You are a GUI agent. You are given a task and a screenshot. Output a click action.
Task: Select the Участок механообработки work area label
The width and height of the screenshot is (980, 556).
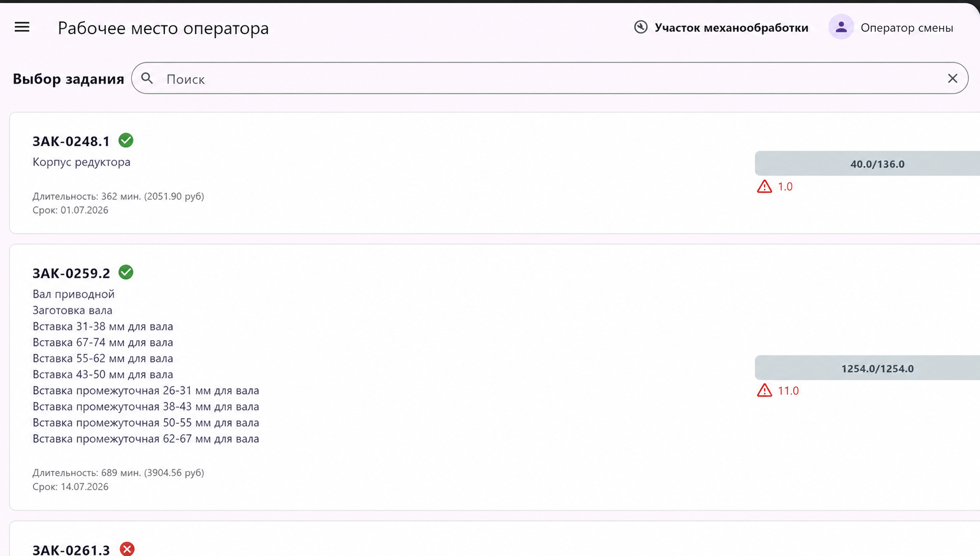pyautogui.click(x=731, y=28)
